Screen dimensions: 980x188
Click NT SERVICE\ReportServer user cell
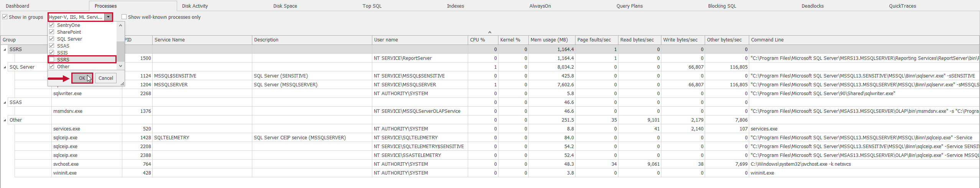pos(420,58)
